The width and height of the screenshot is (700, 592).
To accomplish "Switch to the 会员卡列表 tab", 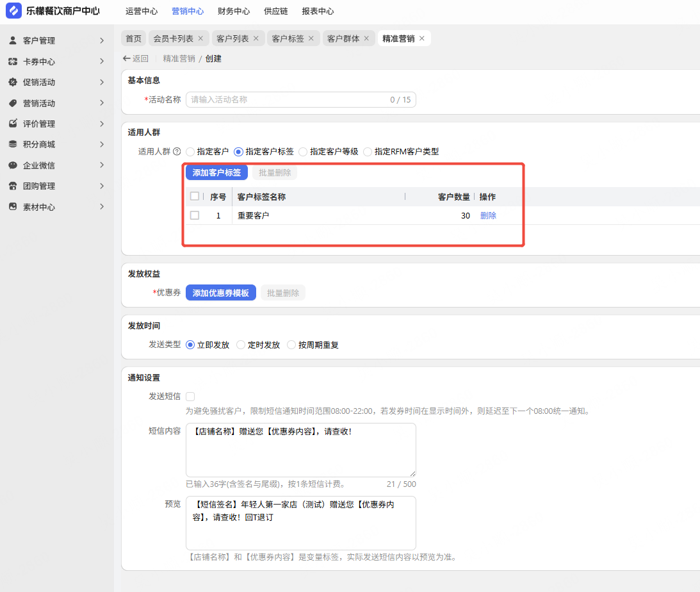I will coord(173,38).
